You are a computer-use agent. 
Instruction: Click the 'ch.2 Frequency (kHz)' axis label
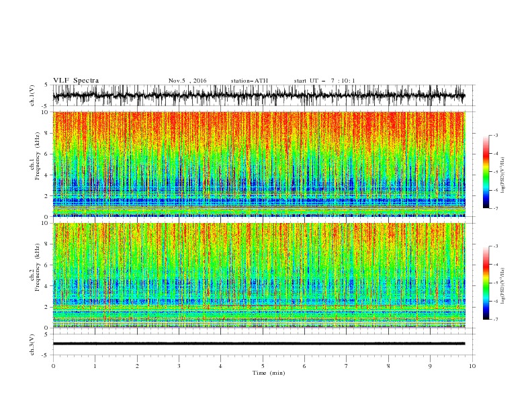(x=35, y=267)
